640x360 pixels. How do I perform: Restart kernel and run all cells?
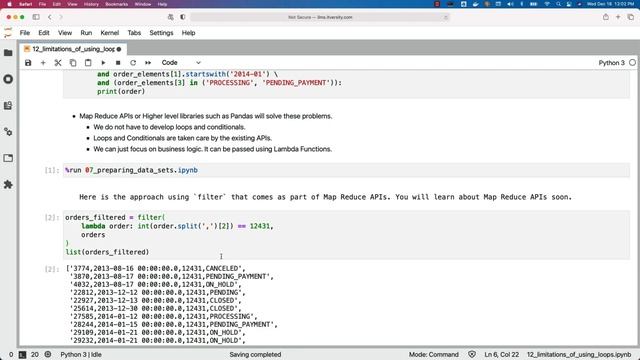click(x=148, y=63)
